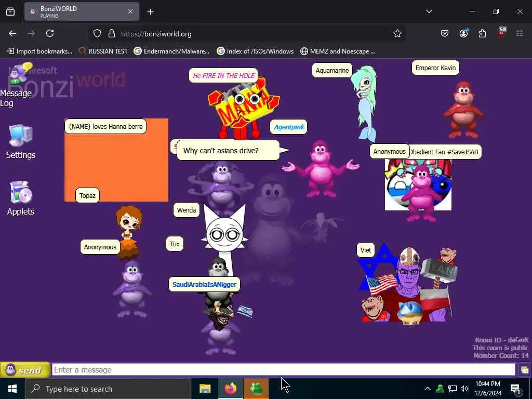The height and width of the screenshot is (399, 532).
Task: Open the volume speaker tray icon
Action: click(x=464, y=389)
